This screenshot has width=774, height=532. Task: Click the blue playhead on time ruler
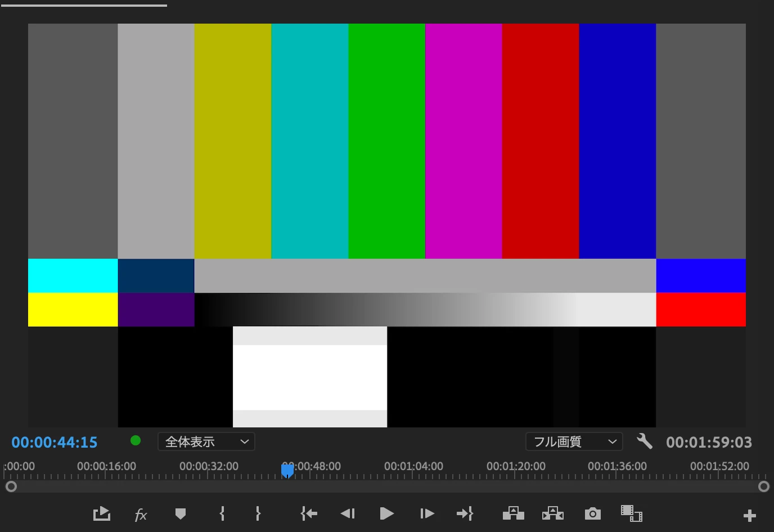(x=287, y=470)
